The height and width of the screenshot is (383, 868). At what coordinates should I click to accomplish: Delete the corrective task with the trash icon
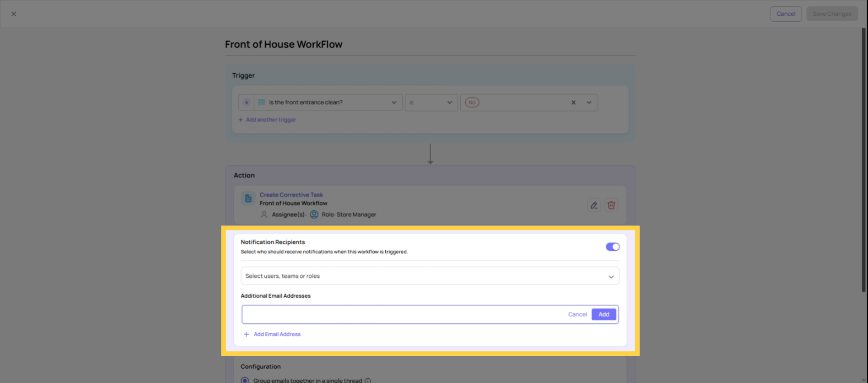(x=611, y=205)
